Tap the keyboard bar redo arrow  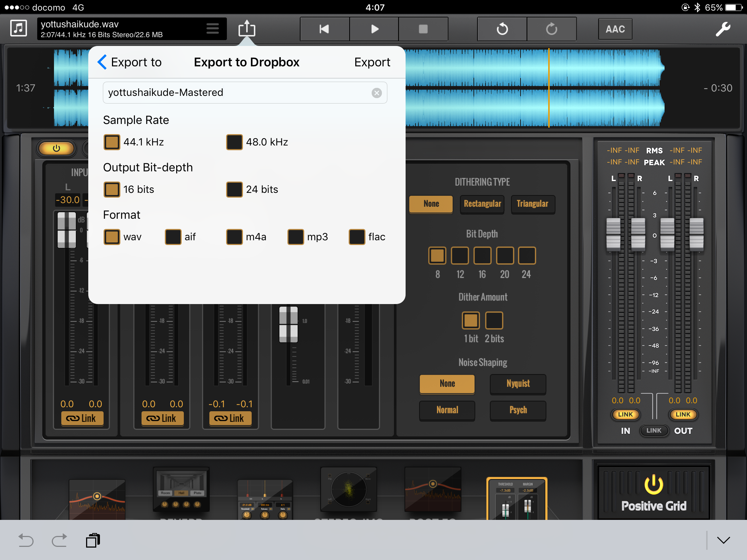(59, 540)
